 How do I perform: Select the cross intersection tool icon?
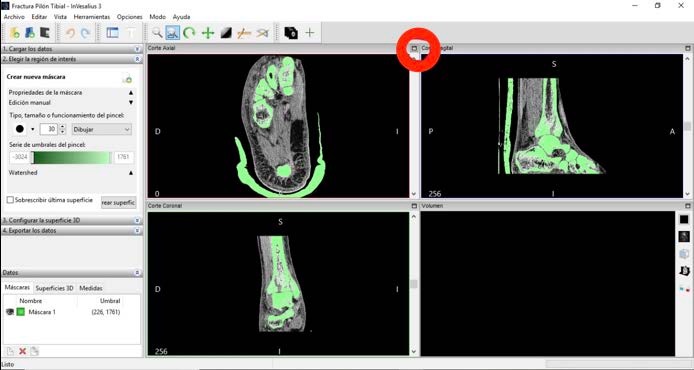(x=310, y=33)
